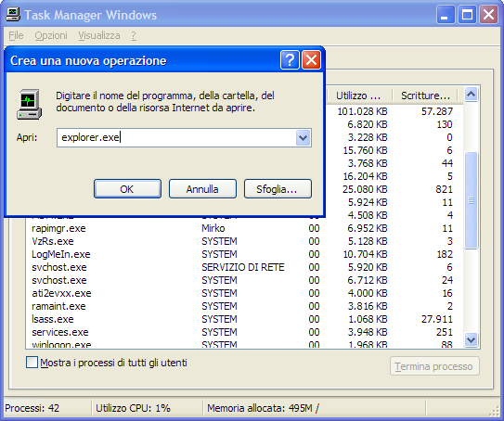Click the run dialog computer icon

(29, 105)
